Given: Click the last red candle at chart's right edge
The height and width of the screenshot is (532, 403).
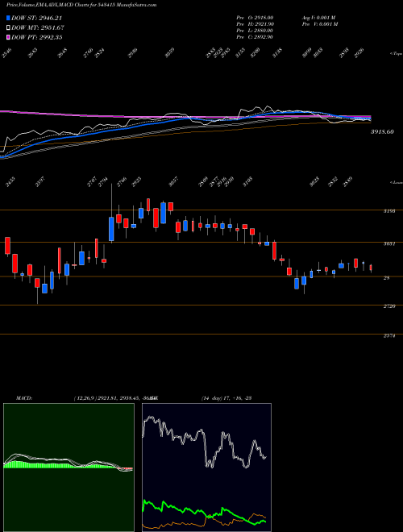Looking at the screenshot, I should click(x=371, y=268).
